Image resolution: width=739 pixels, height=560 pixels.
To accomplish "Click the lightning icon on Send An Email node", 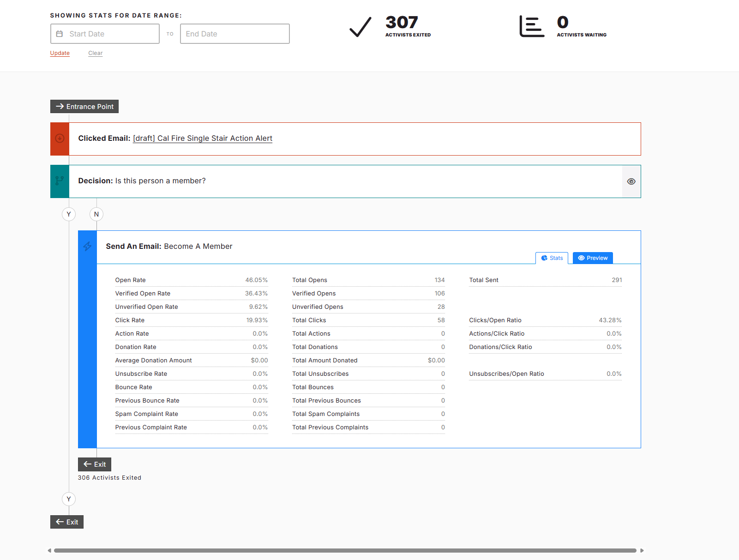I will [87, 247].
